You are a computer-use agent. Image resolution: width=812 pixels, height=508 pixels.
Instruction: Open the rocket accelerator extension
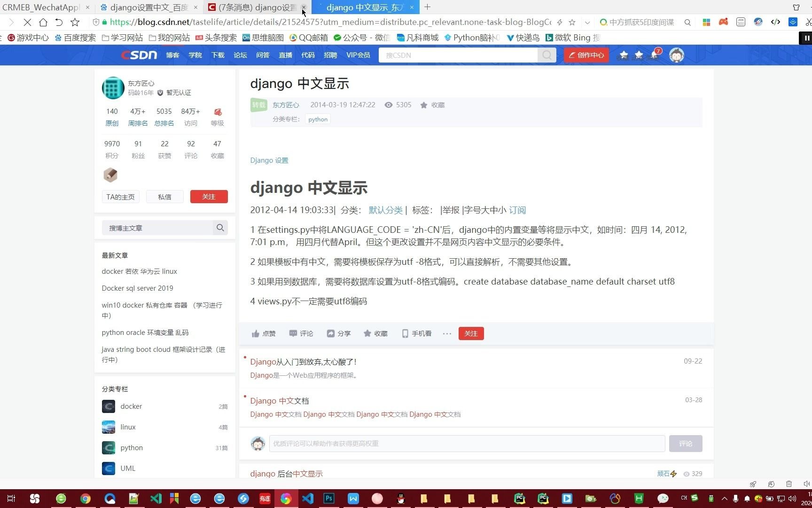coord(758,22)
